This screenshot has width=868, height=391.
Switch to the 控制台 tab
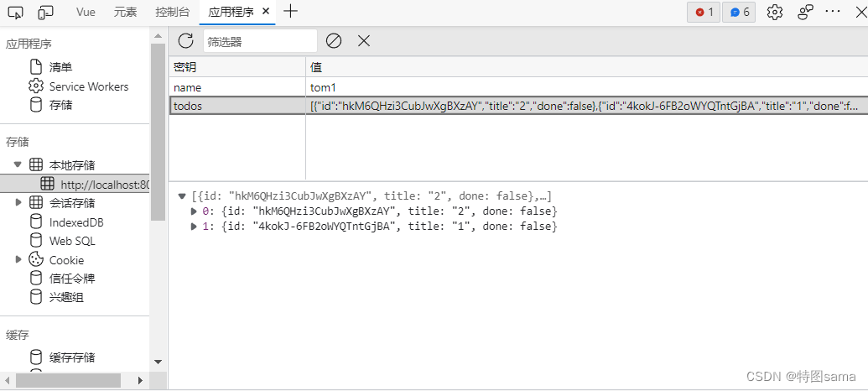tap(172, 12)
